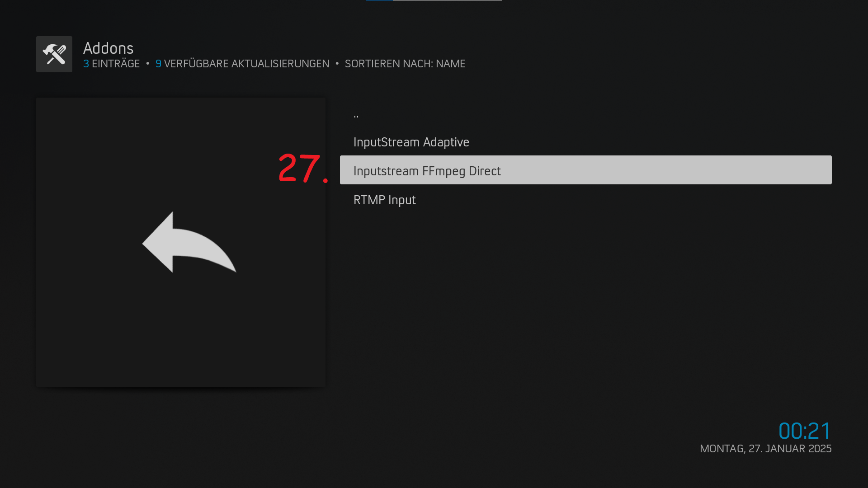Open the RTMP Input addon
The image size is (868, 488).
click(x=585, y=200)
